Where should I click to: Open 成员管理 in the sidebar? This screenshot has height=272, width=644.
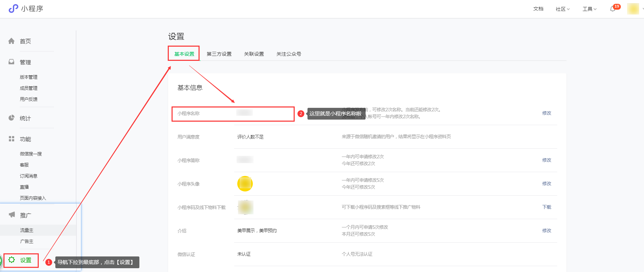[29, 88]
